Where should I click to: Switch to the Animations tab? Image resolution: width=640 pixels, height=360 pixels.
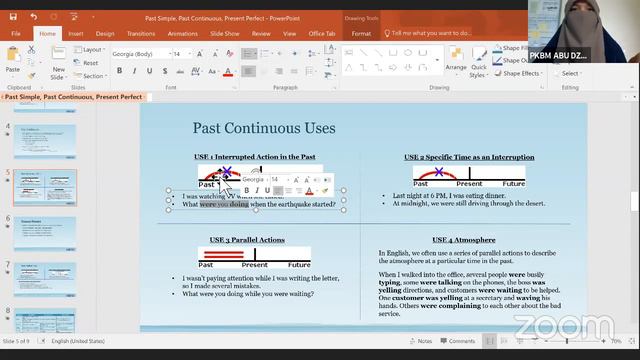point(182,33)
